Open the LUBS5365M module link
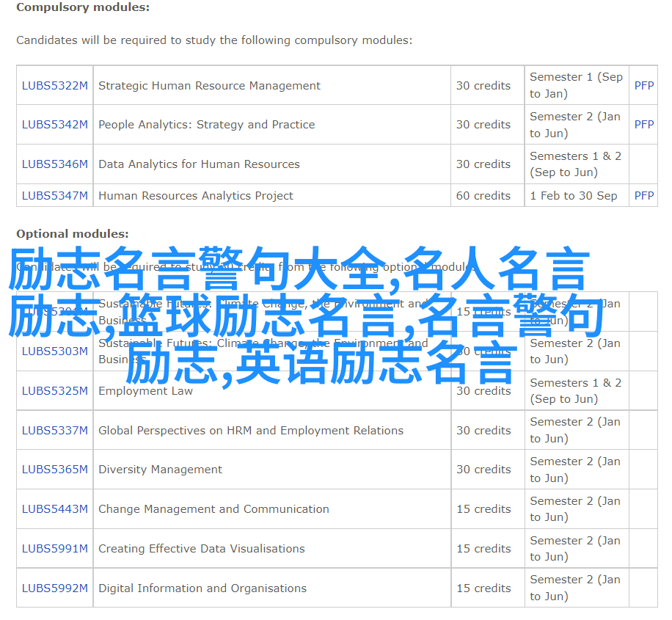Screen dimensions: 672x620 click(54, 470)
